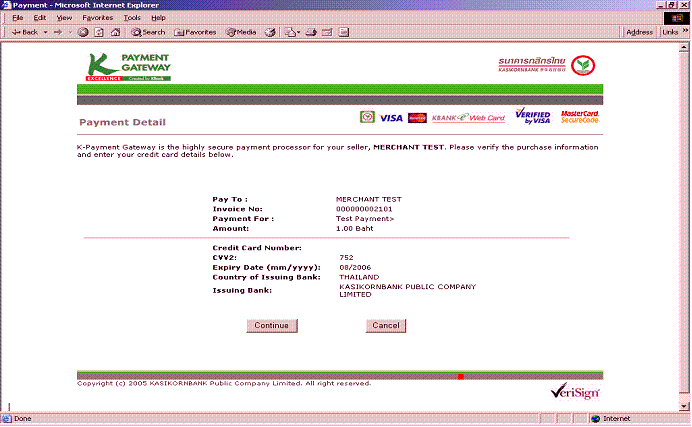Click the VISA logo
The width and height of the screenshot is (692, 427).
(x=391, y=118)
